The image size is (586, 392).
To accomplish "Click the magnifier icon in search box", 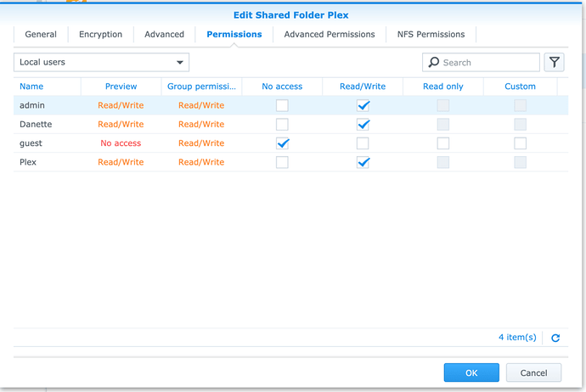I will click(433, 62).
